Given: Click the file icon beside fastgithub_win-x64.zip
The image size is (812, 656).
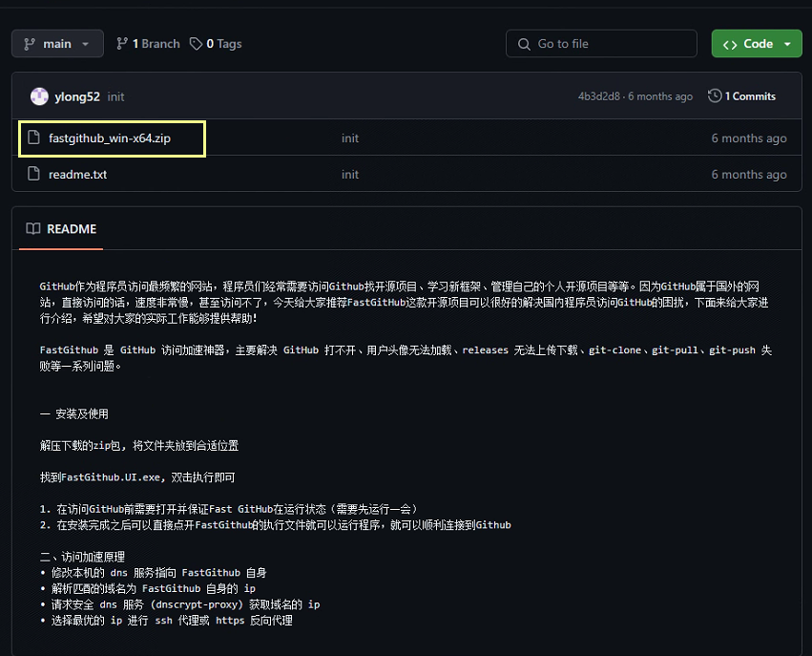Looking at the screenshot, I should tap(35, 138).
